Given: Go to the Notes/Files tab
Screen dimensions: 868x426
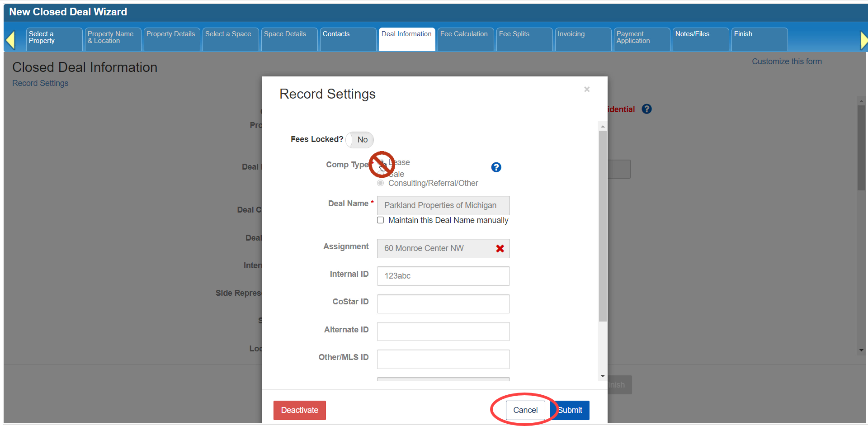Looking at the screenshot, I should (700, 39).
